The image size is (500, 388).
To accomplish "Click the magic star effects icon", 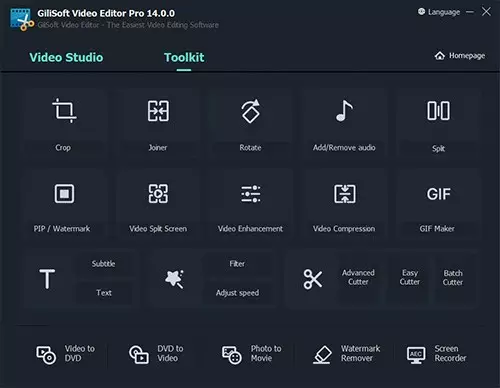I will [x=174, y=279].
